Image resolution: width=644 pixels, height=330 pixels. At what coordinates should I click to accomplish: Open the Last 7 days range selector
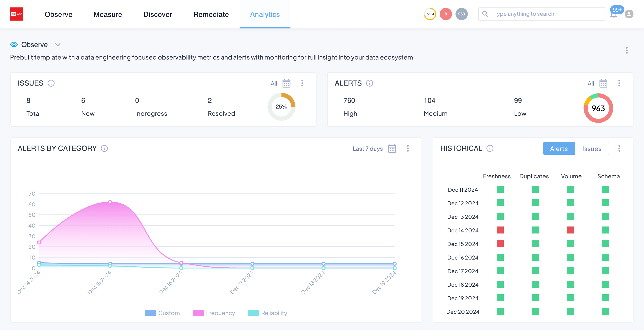(x=367, y=148)
